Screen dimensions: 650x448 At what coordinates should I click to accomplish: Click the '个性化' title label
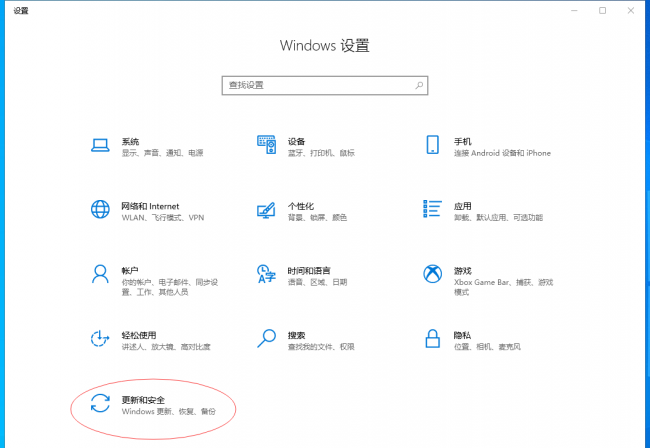tap(301, 206)
